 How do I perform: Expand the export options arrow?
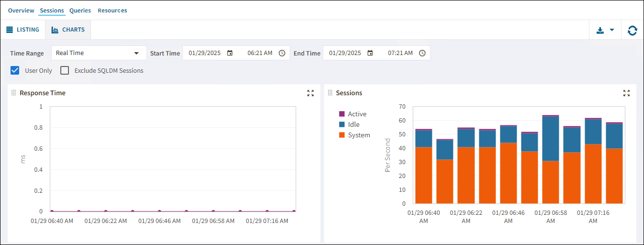612,30
